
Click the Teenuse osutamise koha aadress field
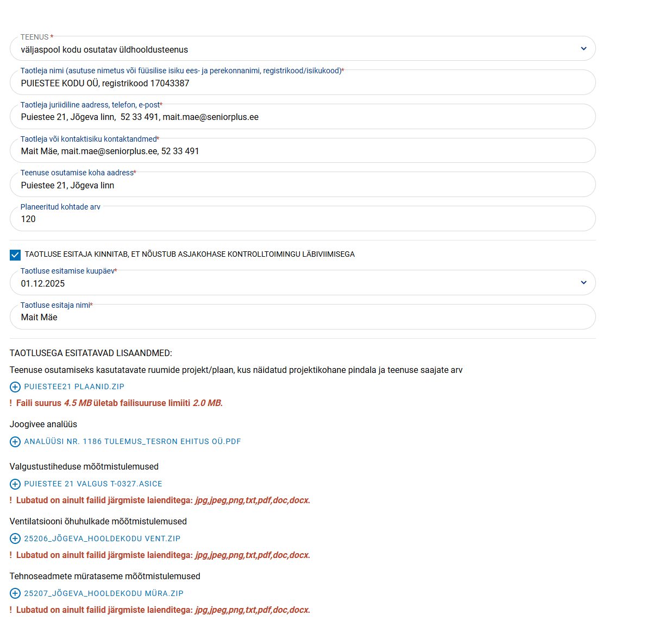(x=302, y=185)
